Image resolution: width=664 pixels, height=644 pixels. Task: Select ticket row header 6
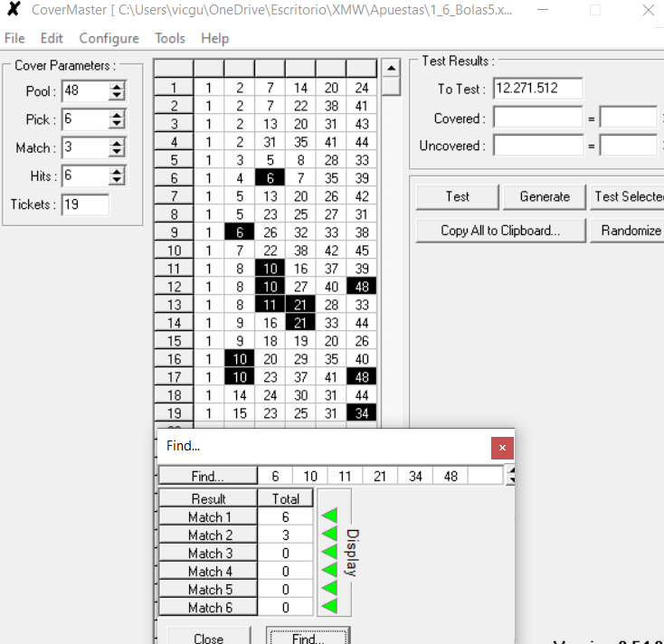tap(174, 178)
